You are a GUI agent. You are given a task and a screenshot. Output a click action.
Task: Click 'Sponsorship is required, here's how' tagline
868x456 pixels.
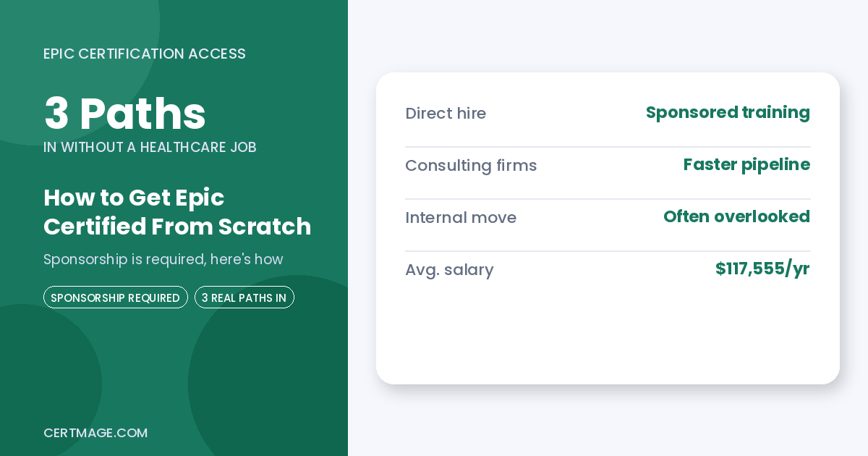click(163, 259)
